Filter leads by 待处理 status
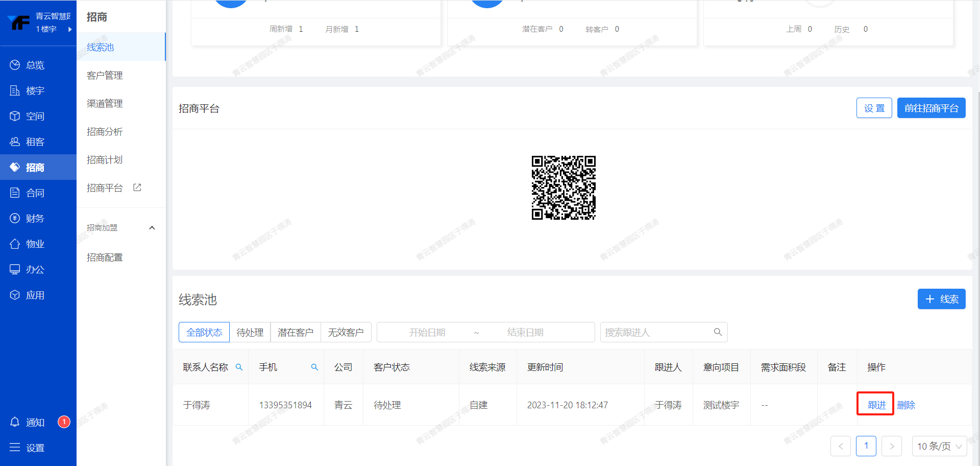Viewport: 980px width, 466px height. (x=250, y=332)
